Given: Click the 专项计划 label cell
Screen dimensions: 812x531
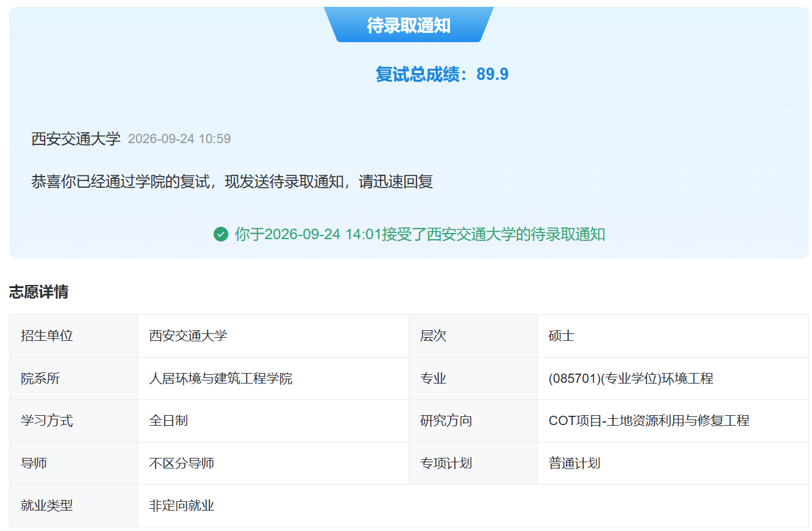Looking at the screenshot, I should point(473,463).
